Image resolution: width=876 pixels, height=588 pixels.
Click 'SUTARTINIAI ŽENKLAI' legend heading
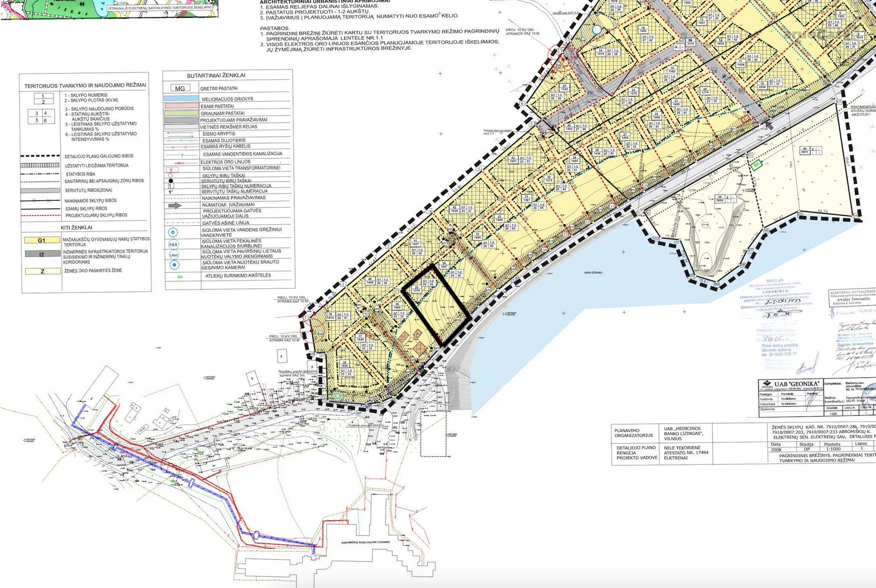216,75
